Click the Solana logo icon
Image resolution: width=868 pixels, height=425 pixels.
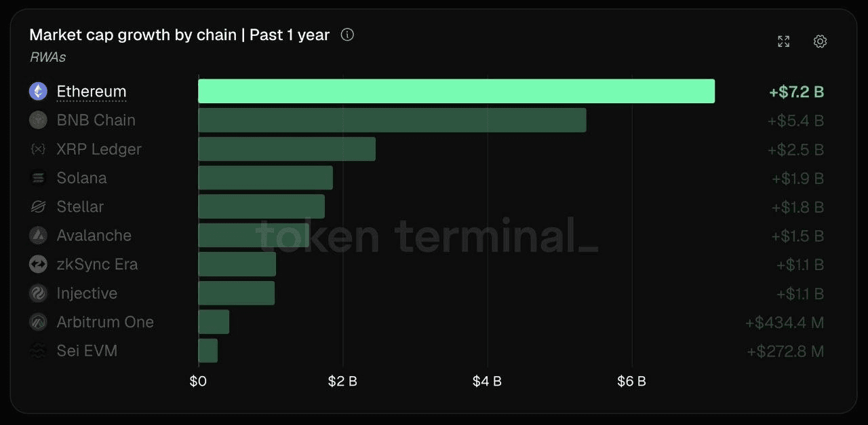click(38, 178)
